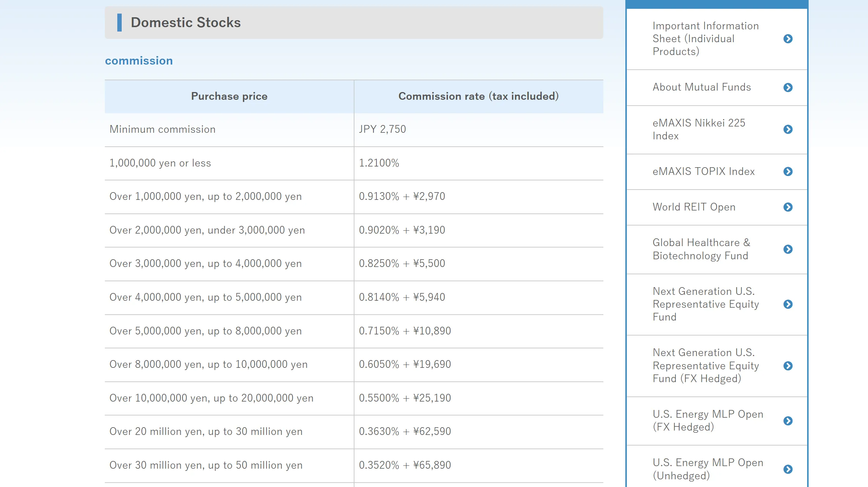Click arrow icon for U.S. Energy MLP Open (Unhedged)

pyautogui.click(x=788, y=469)
